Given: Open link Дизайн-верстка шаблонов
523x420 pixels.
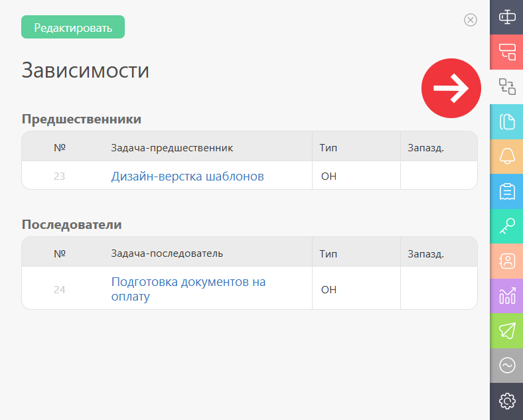Looking at the screenshot, I should pos(187,176).
